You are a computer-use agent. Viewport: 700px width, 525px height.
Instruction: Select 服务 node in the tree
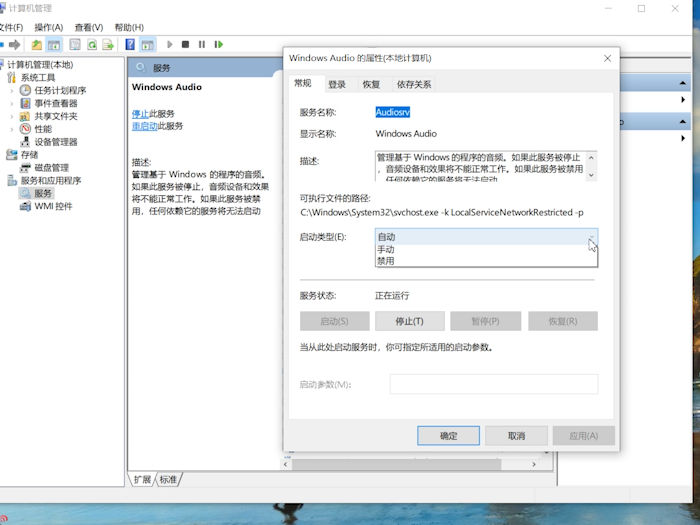click(43, 193)
